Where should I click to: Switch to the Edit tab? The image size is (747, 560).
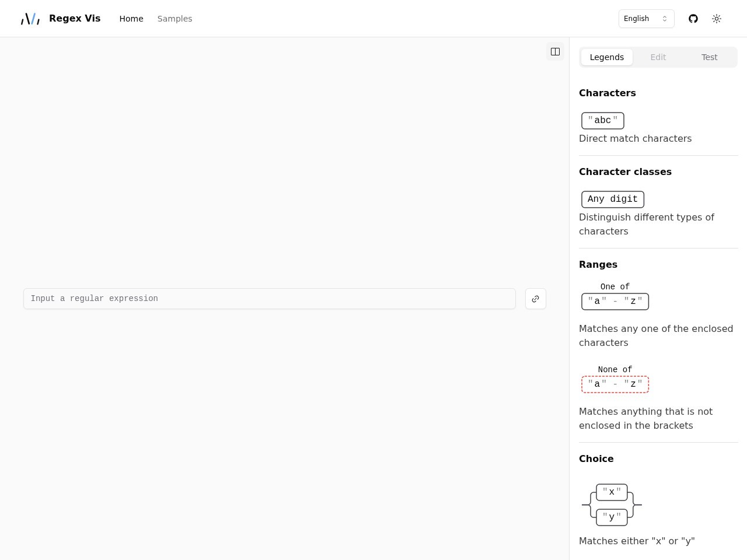coord(658,57)
